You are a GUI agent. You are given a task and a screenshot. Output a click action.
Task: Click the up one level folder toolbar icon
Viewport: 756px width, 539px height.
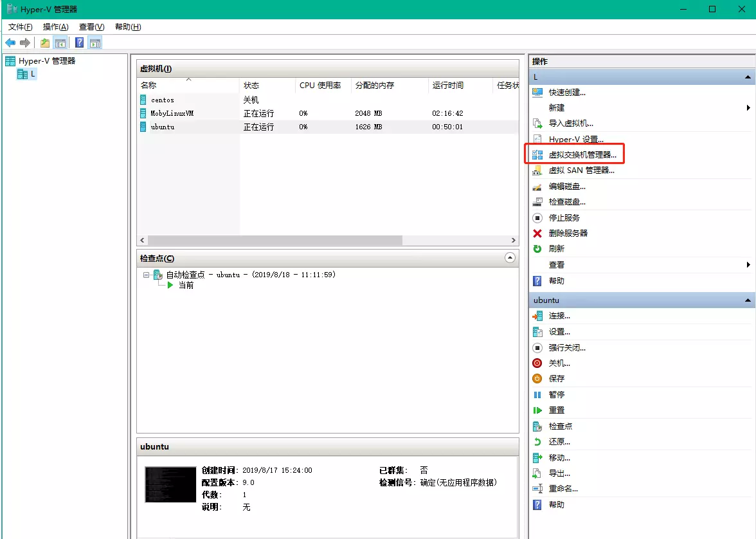click(45, 43)
